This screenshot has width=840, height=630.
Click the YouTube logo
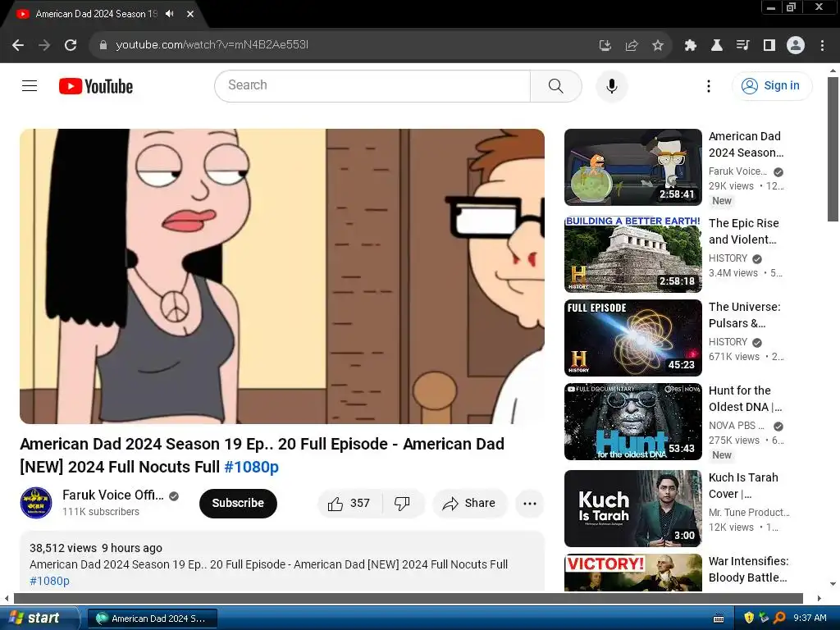click(96, 86)
